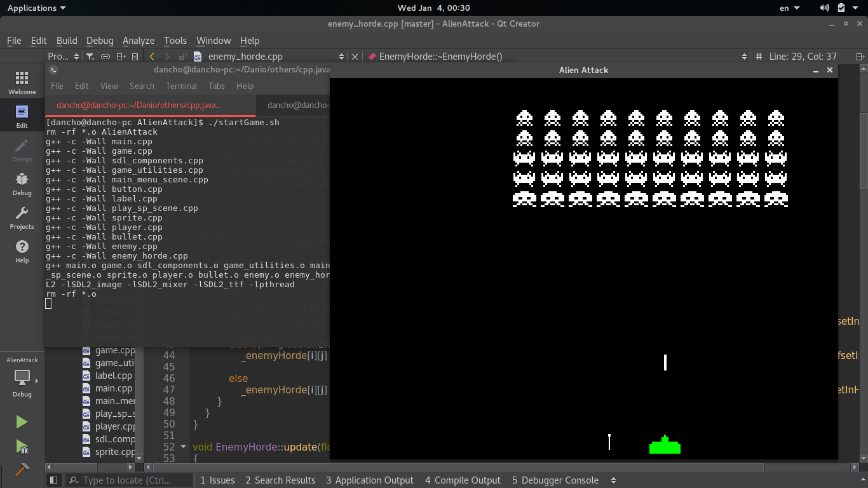Open the en keyboard layout dropdown

790,8
